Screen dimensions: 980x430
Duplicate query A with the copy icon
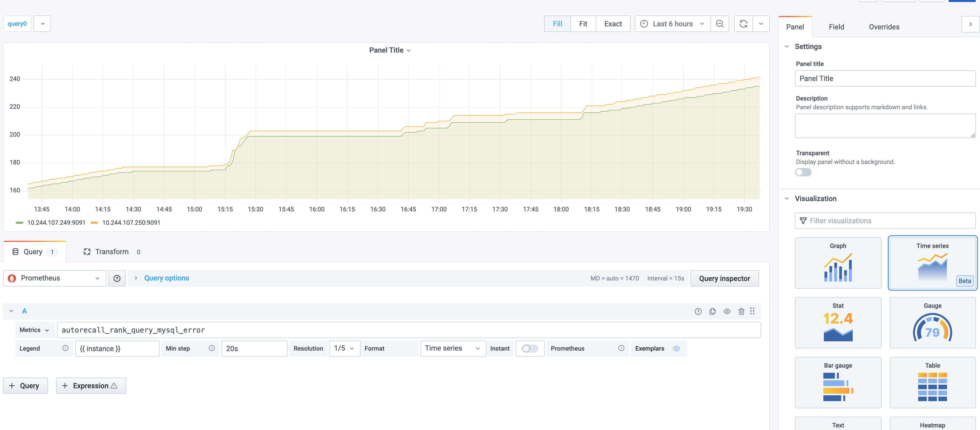pos(712,311)
